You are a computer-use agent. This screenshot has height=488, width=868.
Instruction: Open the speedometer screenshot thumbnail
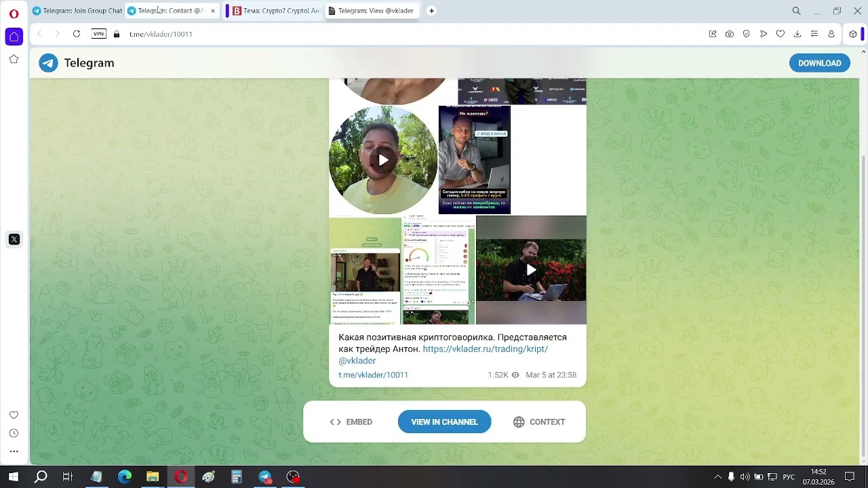coord(439,270)
